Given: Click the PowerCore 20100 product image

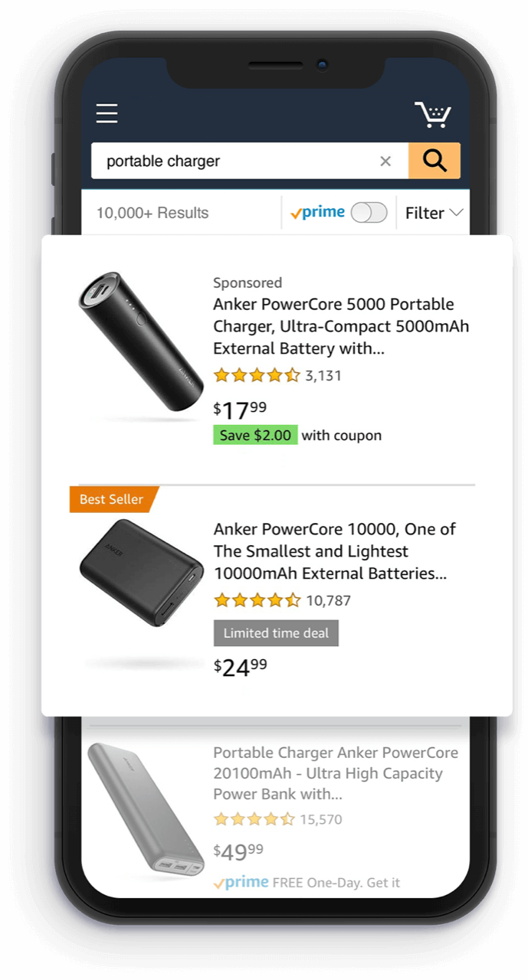Looking at the screenshot, I should click(x=144, y=812).
